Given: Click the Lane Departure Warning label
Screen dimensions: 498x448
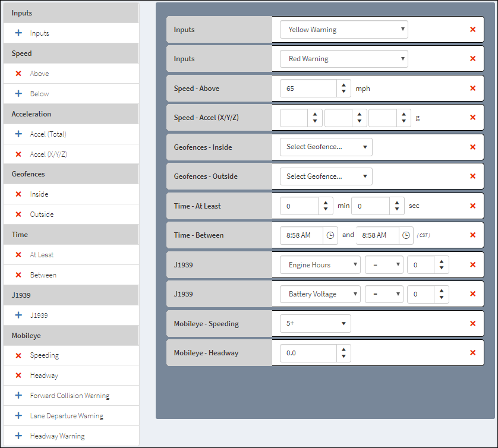Looking at the screenshot, I should click(67, 415).
